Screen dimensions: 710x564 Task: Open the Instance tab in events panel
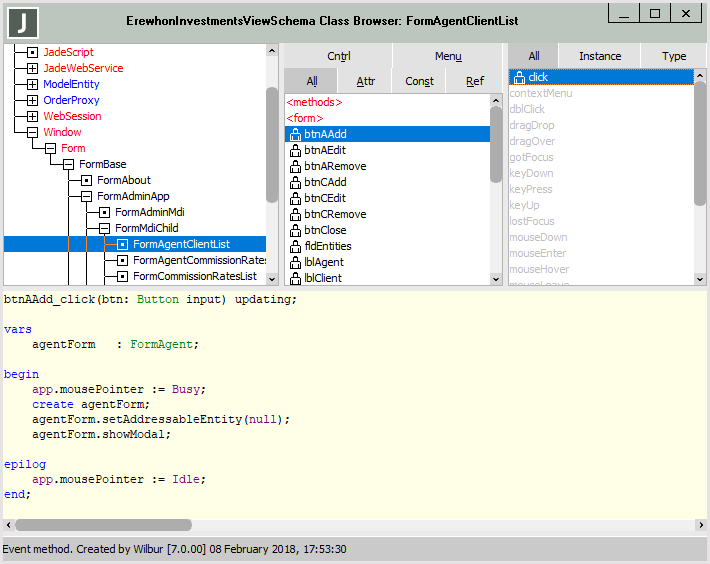pyautogui.click(x=599, y=56)
